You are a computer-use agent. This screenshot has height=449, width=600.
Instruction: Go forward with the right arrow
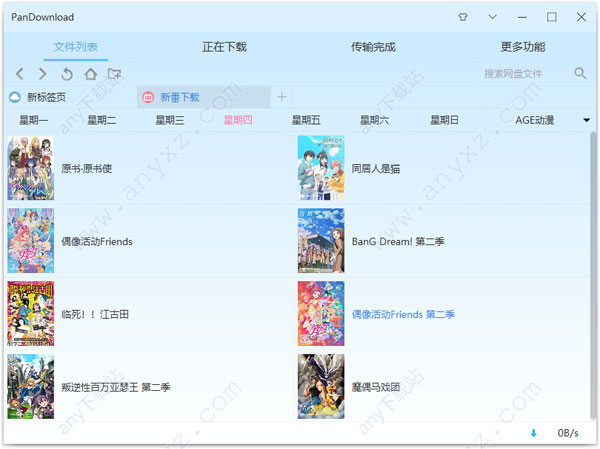point(42,73)
